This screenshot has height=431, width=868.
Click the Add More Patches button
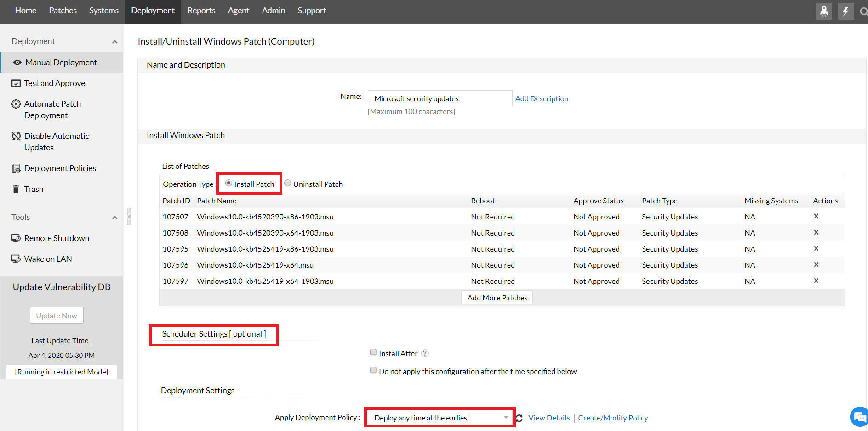pos(497,297)
